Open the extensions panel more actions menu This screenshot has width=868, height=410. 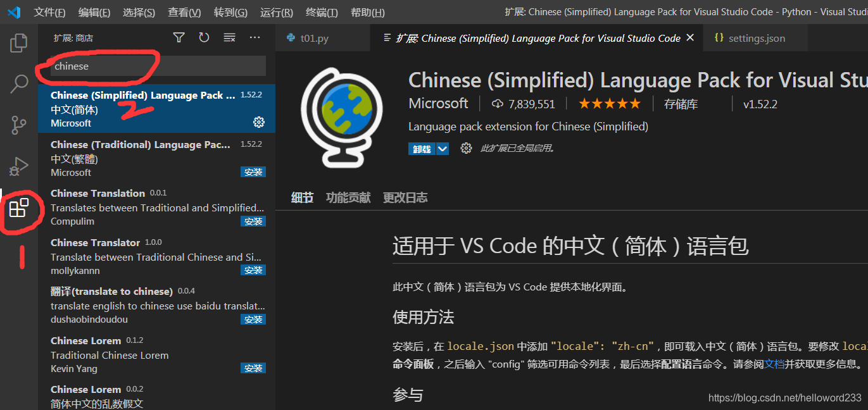pos(255,38)
